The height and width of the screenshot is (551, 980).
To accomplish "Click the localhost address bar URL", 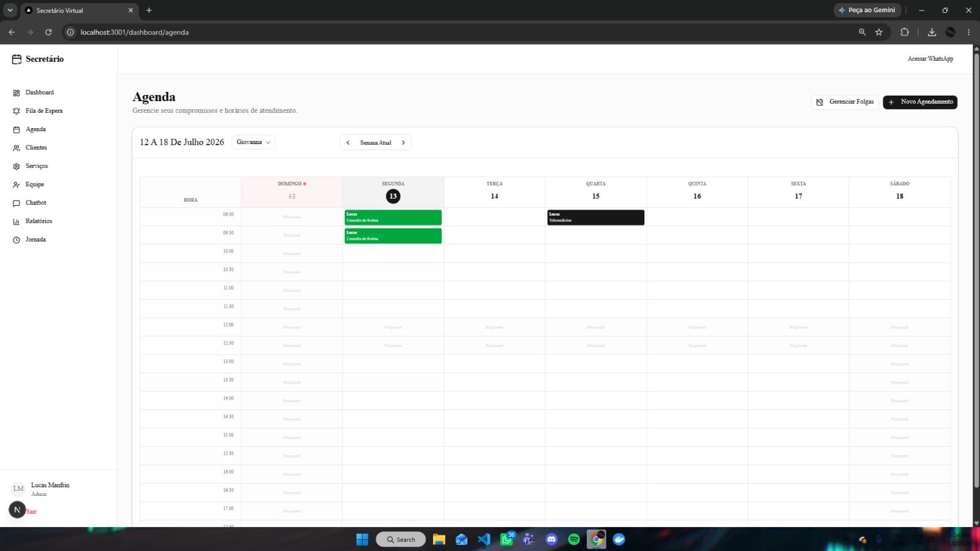I will [x=135, y=32].
